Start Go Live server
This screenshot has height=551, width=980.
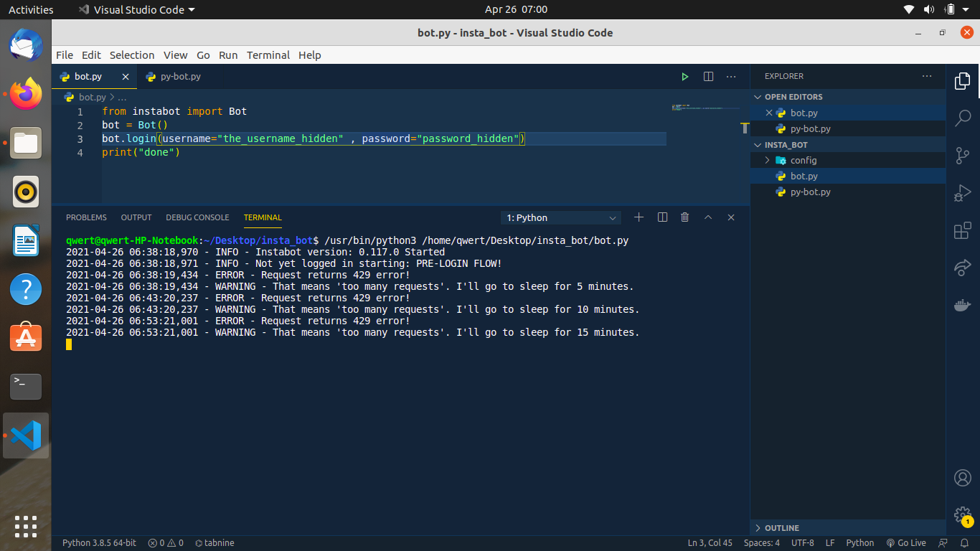click(906, 543)
